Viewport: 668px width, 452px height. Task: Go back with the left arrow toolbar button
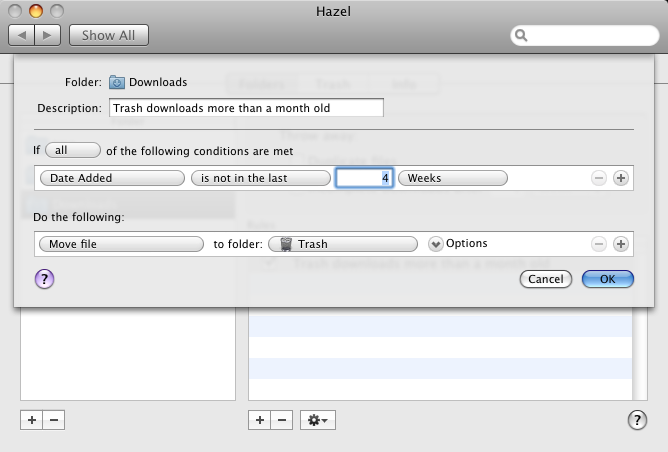[x=21, y=35]
